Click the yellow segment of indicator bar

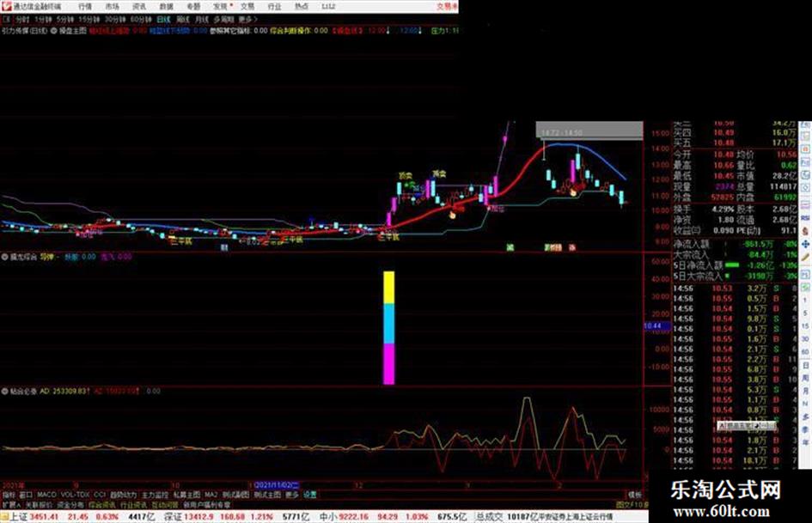[x=389, y=288]
